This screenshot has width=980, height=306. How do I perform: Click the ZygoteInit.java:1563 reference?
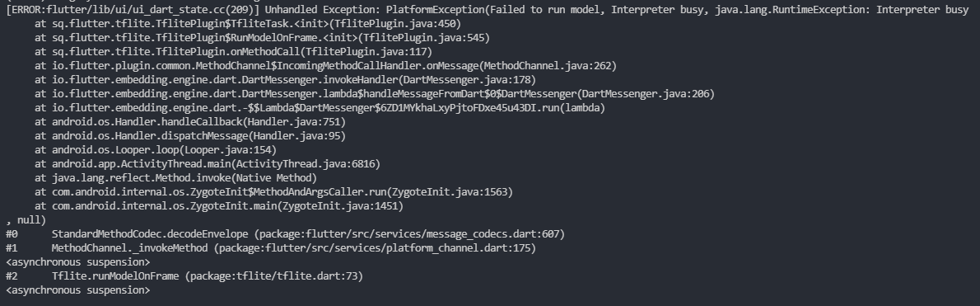450,192
